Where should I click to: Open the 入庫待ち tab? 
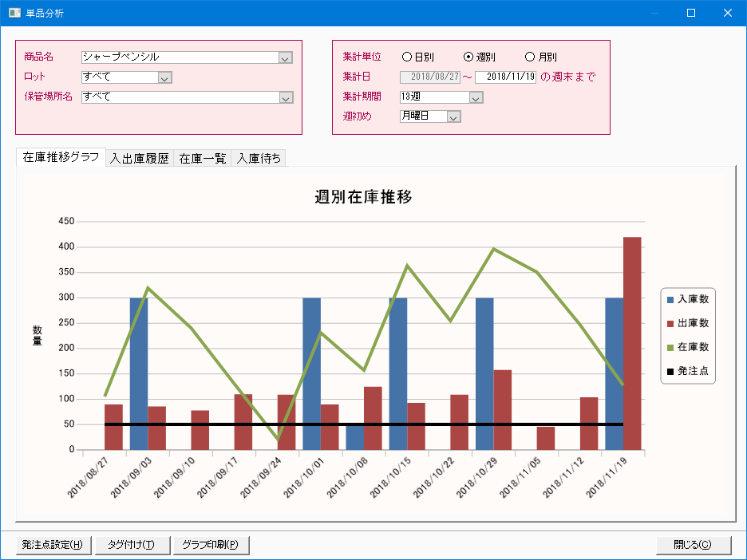(x=259, y=158)
